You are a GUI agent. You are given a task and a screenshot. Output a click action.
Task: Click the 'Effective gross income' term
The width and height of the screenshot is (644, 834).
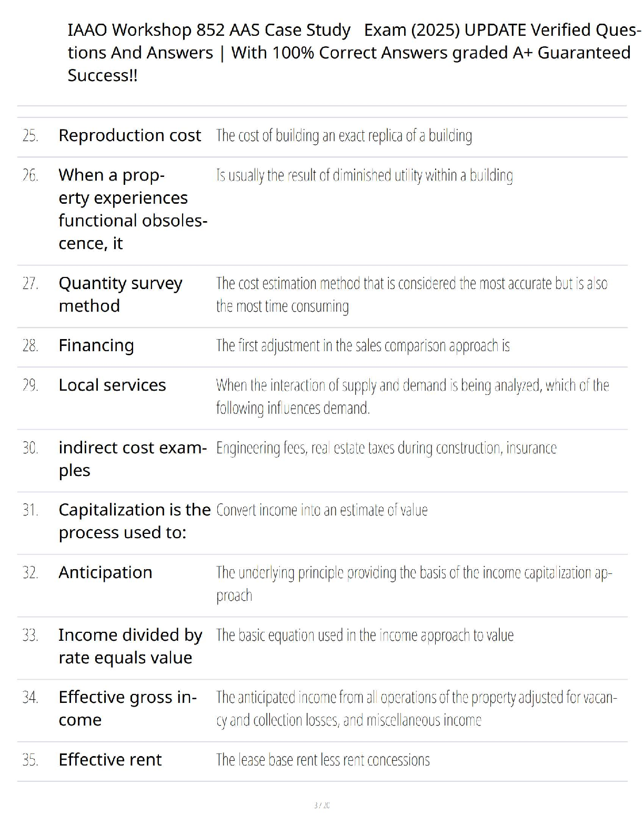click(x=127, y=708)
